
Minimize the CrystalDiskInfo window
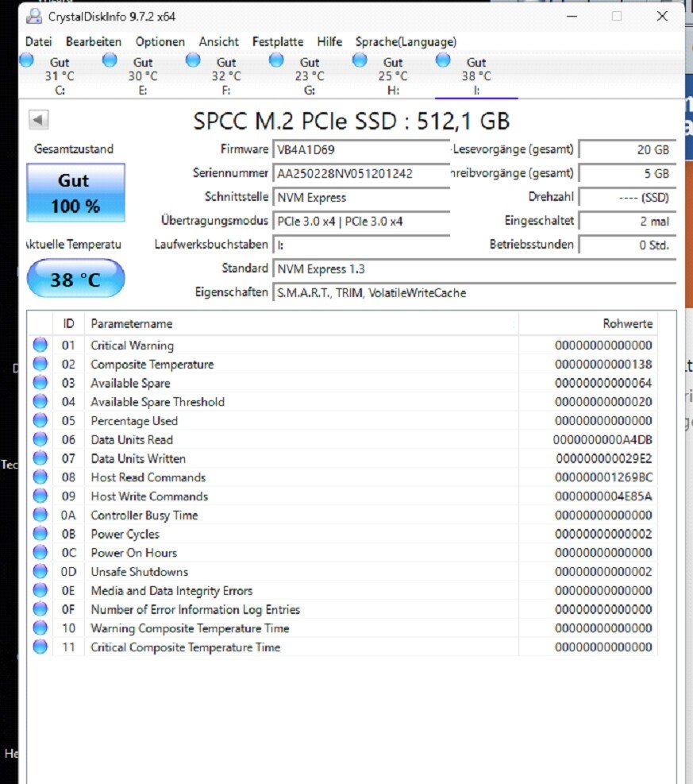[572, 17]
